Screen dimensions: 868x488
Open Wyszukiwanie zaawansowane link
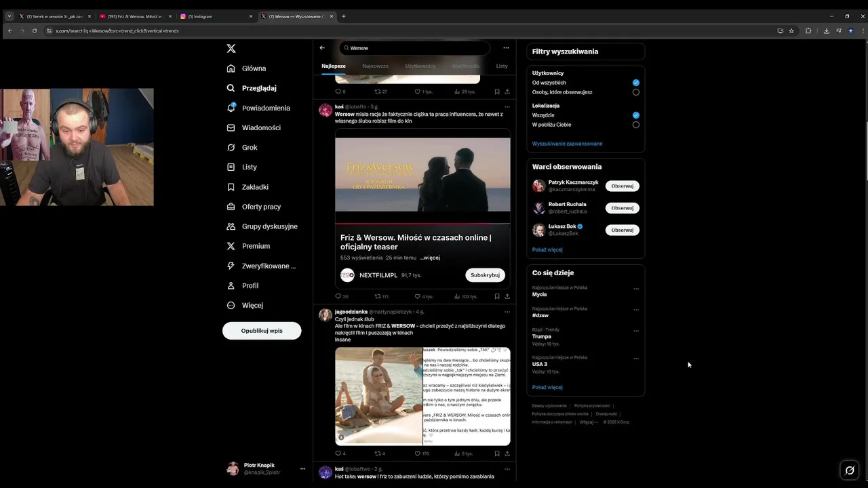tap(567, 144)
